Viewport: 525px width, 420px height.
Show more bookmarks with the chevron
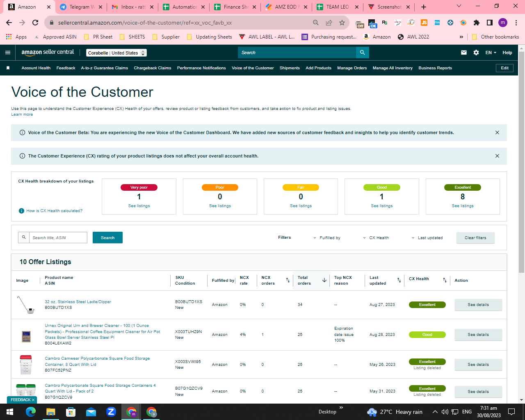coord(461,37)
